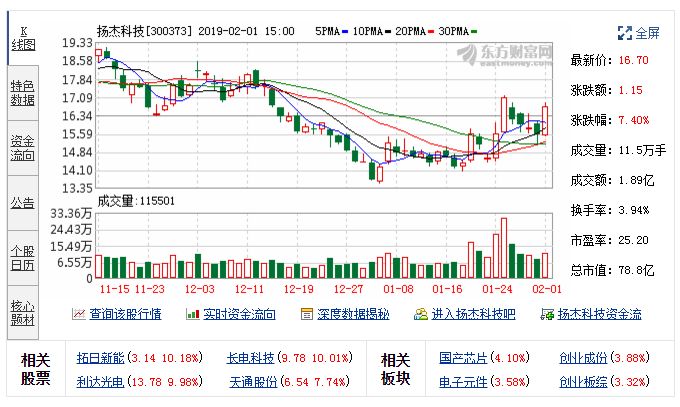Open related stock 拓日新能
The height and width of the screenshot is (407, 680).
(101, 358)
